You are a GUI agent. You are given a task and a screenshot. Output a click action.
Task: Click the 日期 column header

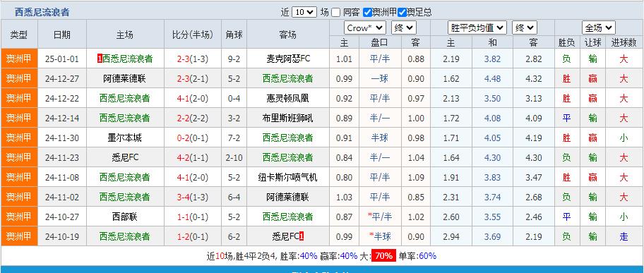61,35
